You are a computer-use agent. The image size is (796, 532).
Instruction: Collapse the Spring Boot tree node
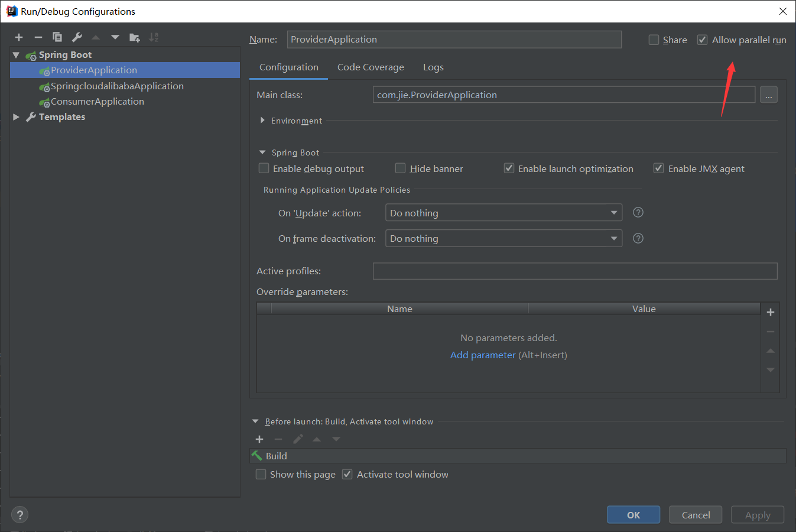point(16,55)
